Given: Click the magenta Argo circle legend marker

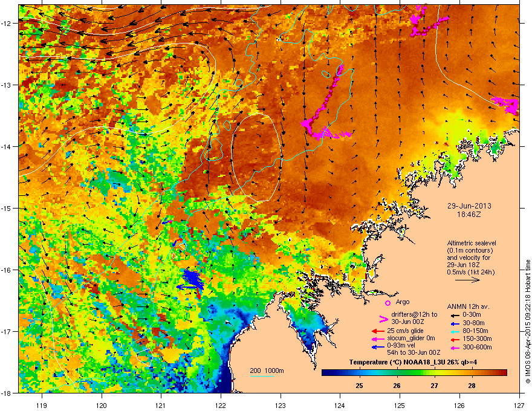Looking at the screenshot, I should pyautogui.click(x=388, y=303).
